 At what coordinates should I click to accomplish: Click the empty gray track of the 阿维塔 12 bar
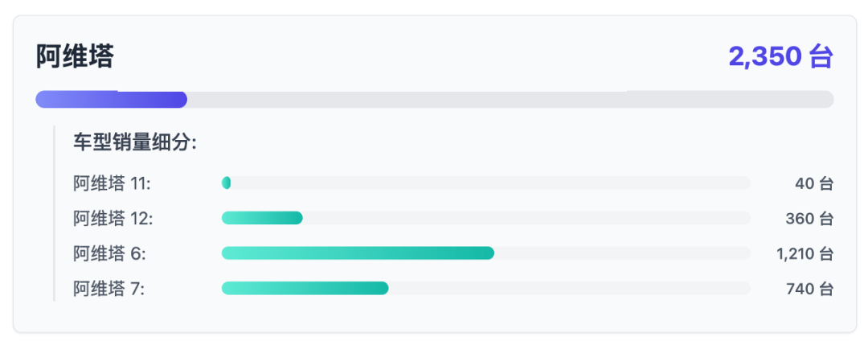coord(526,218)
